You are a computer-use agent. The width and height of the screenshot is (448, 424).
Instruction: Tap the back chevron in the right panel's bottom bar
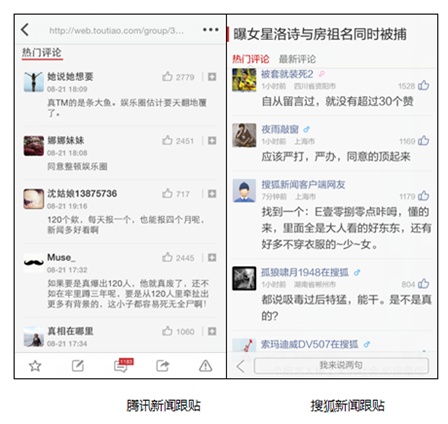point(240,366)
